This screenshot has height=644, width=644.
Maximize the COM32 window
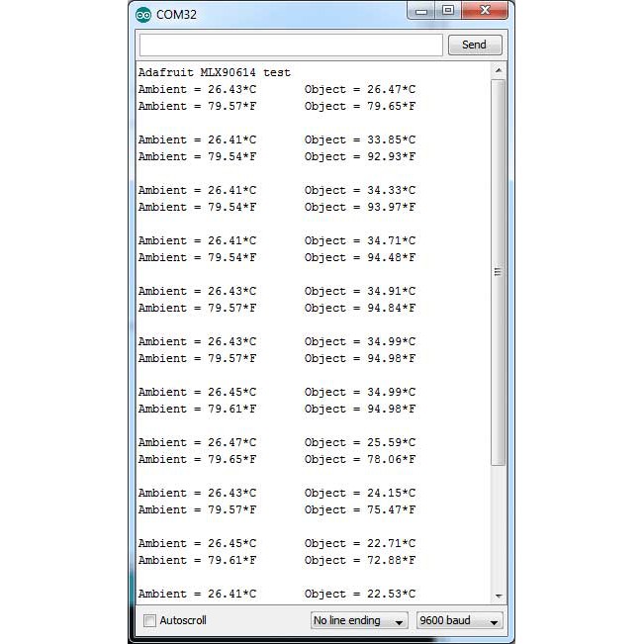pyautogui.click(x=448, y=10)
